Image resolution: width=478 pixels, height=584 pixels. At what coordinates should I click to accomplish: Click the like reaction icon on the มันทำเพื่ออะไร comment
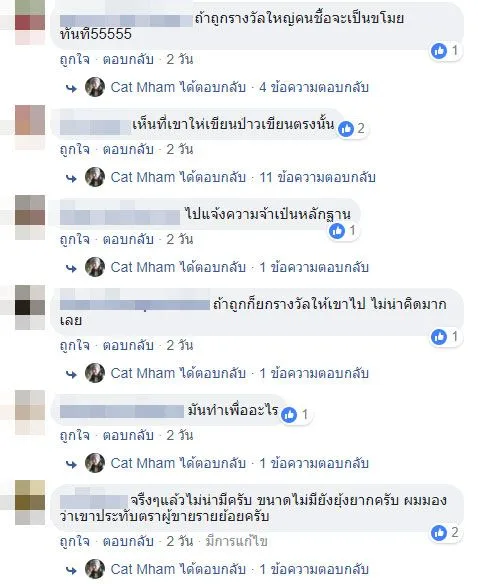click(x=289, y=415)
